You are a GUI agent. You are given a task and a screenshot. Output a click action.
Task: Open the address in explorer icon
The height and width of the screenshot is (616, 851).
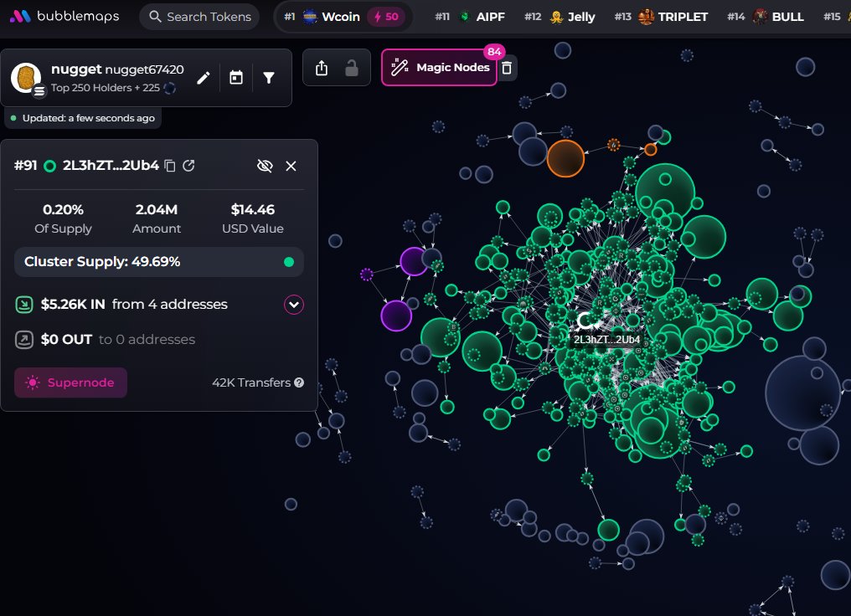tap(188, 166)
